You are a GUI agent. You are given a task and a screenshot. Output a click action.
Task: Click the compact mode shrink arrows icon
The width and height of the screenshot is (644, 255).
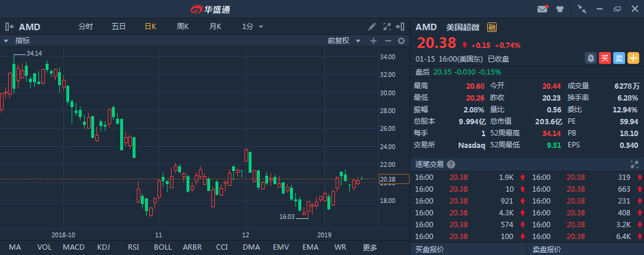[582, 9]
